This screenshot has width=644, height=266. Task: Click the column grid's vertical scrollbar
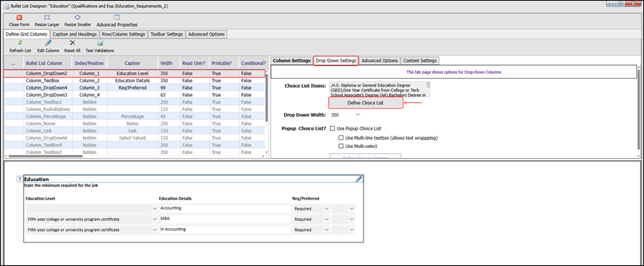tap(267, 99)
